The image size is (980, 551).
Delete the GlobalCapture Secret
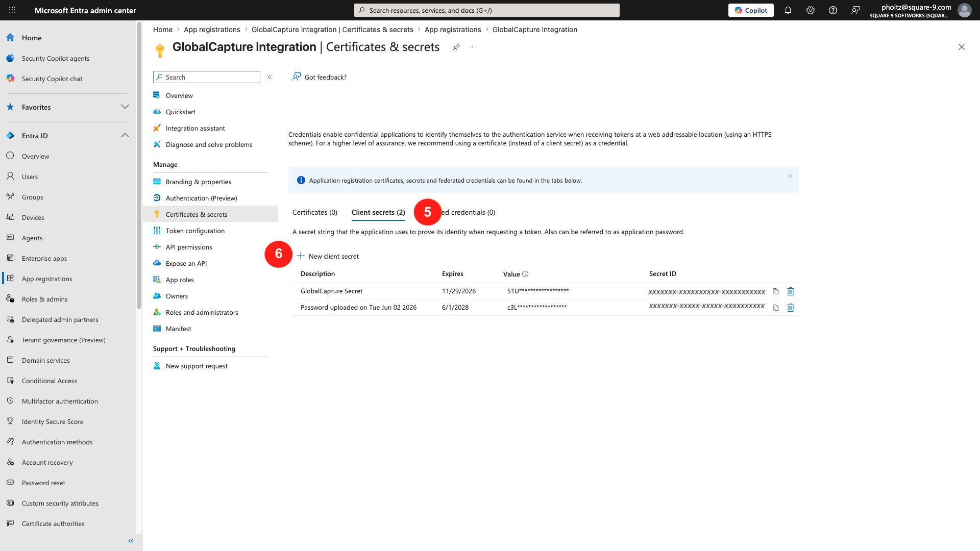tap(791, 291)
